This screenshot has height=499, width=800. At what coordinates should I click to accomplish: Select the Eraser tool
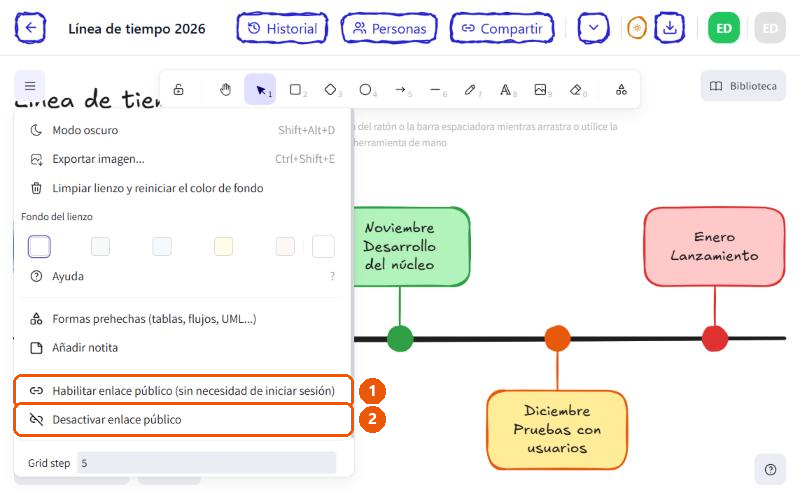pos(576,90)
